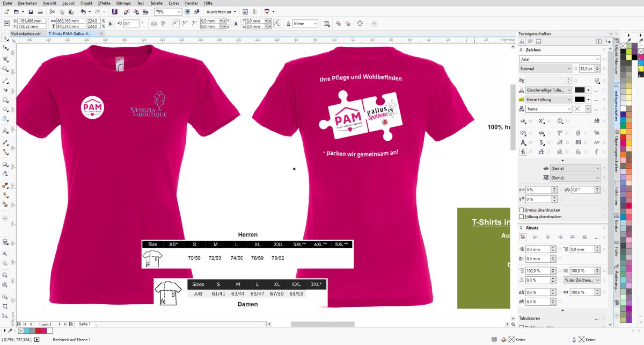Image resolution: width=644 pixels, height=345 pixels.
Task: Toggle the corner radius lock padlock
Action: pyautogui.click(x=236, y=23)
